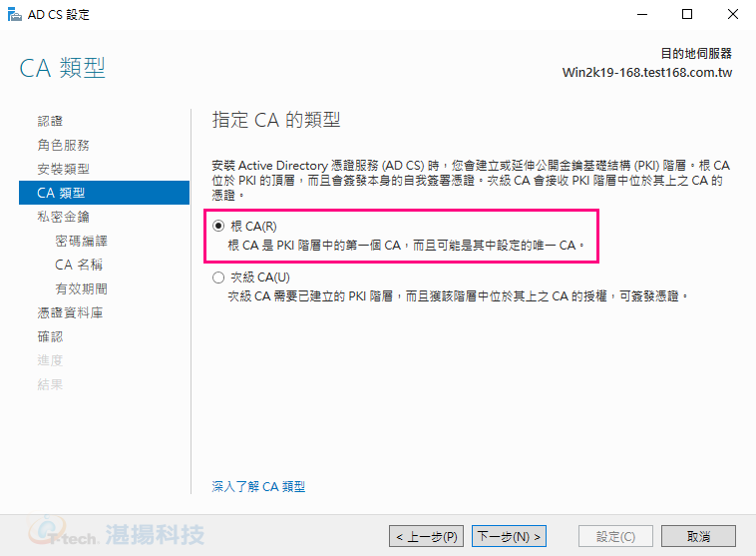The height and width of the screenshot is (556, 756).
Task: Click the 目的地伺服器 label
Action: [696, 54]
